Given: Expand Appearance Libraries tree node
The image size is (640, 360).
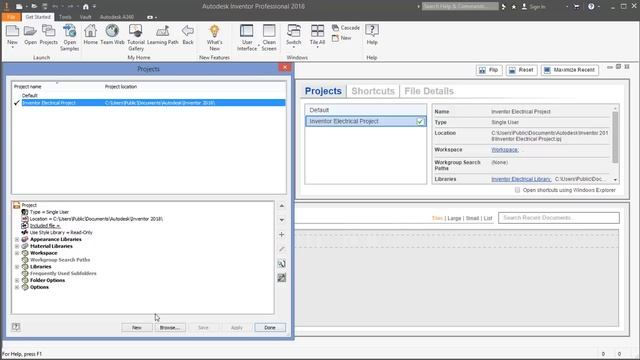Looking at the screenshot, I should 17,240.
